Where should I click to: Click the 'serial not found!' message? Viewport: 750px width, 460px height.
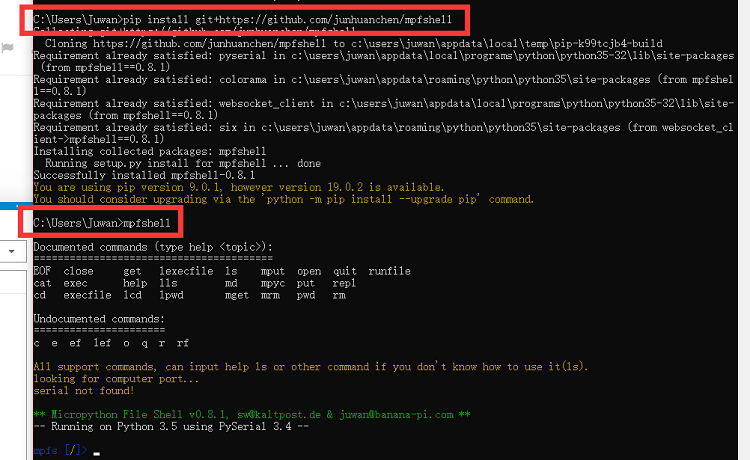(84, 391)
